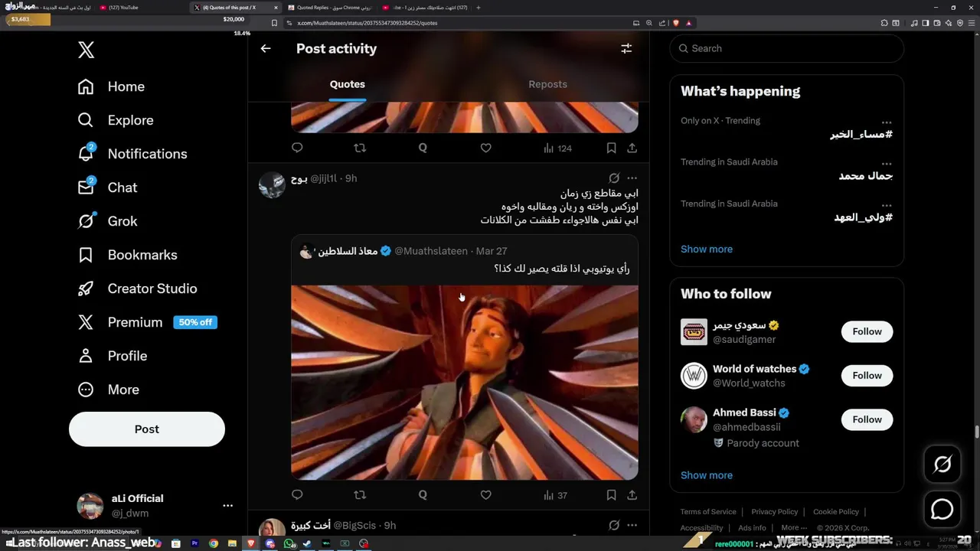Quote the post with 37 views
Screen dimensions: 980x551
coord(423,495)
